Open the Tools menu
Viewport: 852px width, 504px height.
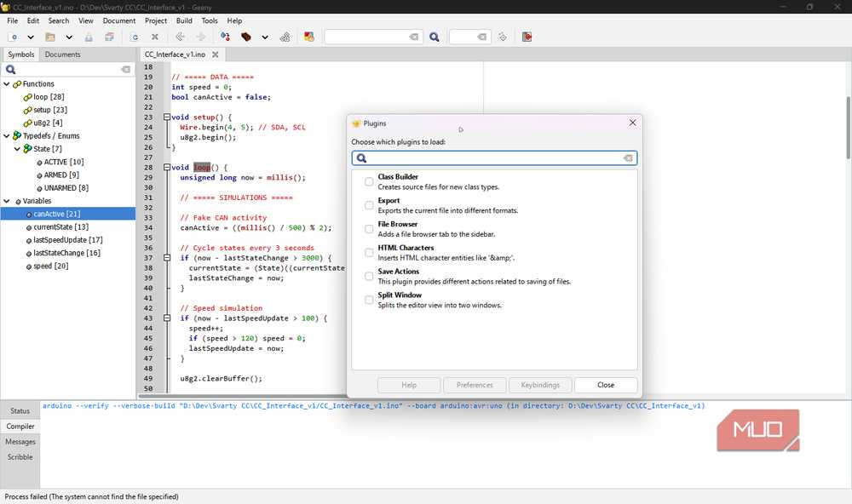tap(210, 20)
